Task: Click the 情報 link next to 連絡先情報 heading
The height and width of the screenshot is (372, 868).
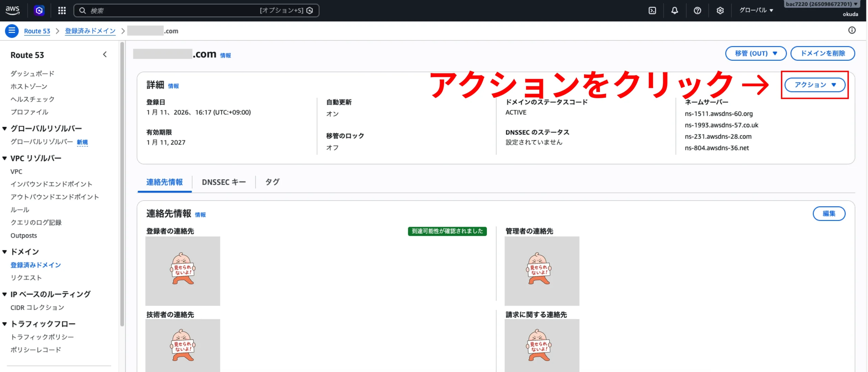Action: pyautogui.click(x=200, y=215)
